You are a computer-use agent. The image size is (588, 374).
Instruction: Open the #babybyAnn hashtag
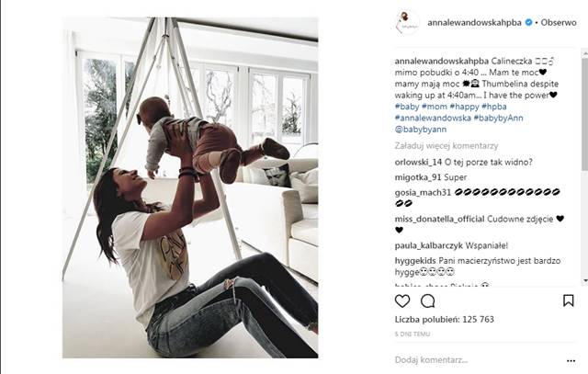[x=498, y=118]
